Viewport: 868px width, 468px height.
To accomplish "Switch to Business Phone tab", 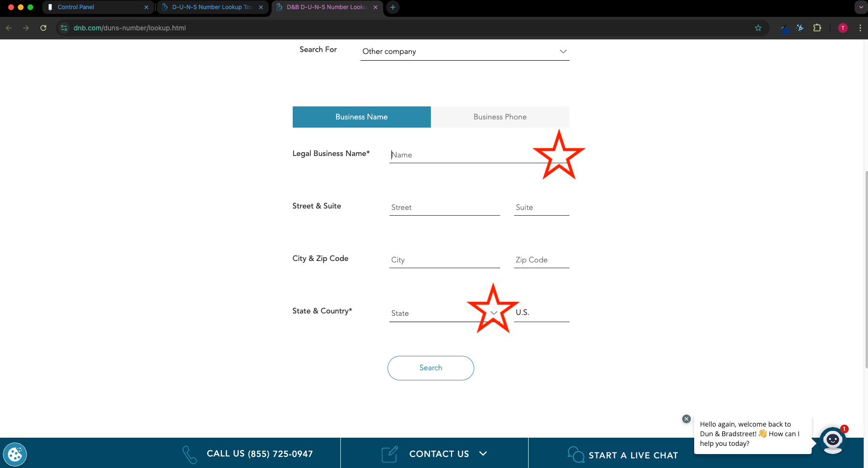I will tap(500, 117).
